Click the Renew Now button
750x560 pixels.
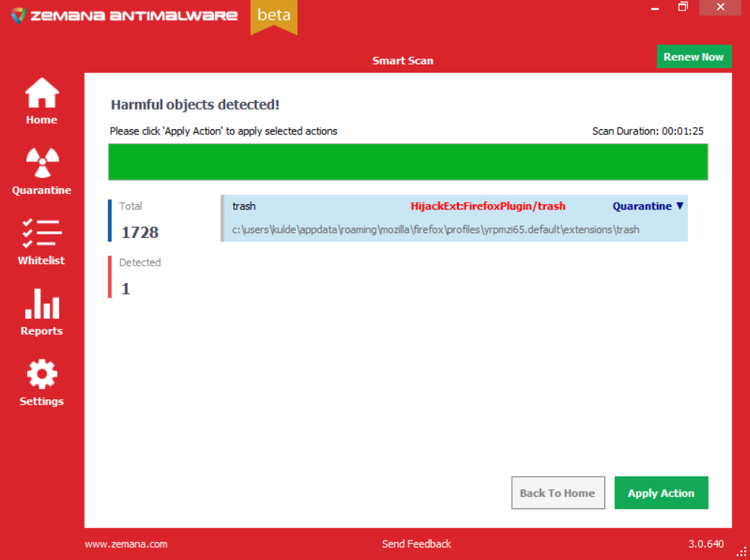coord(694,57)
